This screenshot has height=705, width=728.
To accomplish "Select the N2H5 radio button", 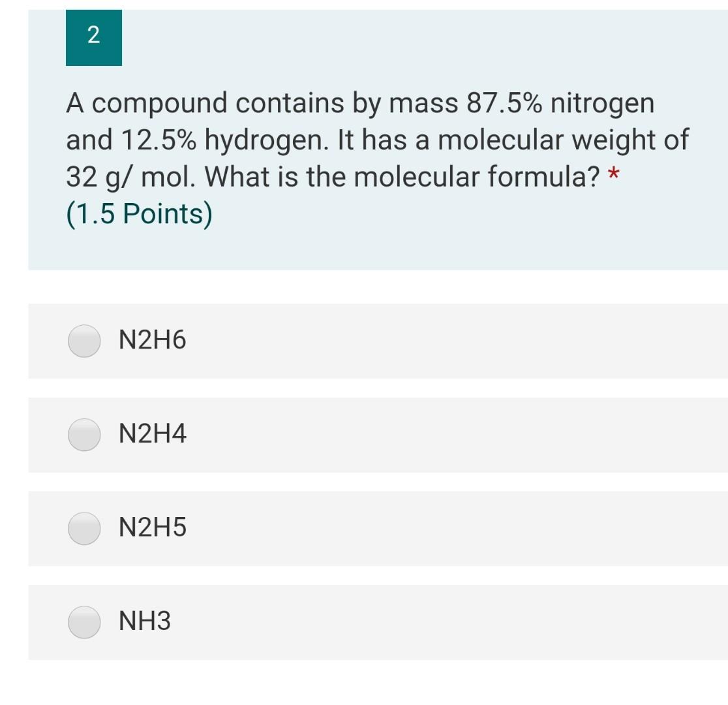I will [83, 529].
